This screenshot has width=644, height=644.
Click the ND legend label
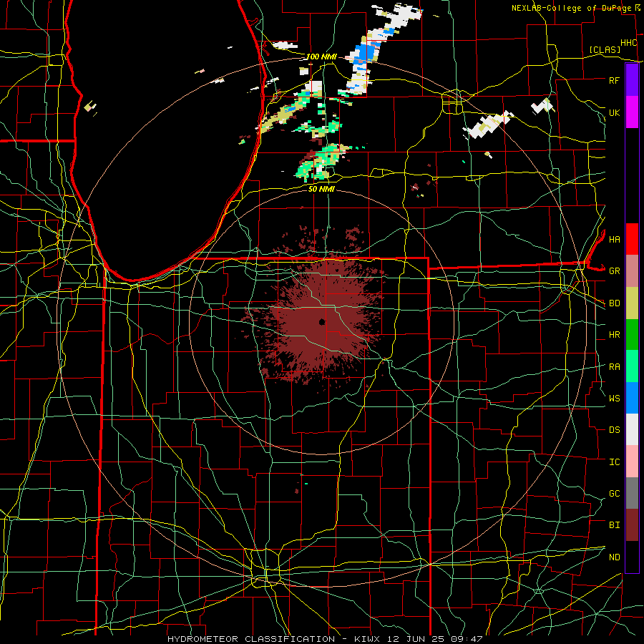[x=614, y=557]
